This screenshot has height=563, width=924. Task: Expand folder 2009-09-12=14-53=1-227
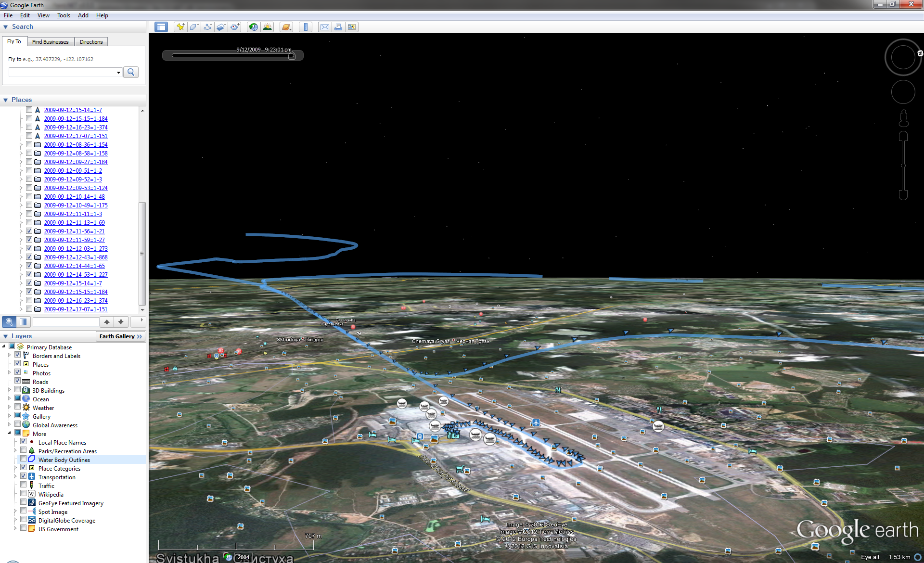coord(21,275)
